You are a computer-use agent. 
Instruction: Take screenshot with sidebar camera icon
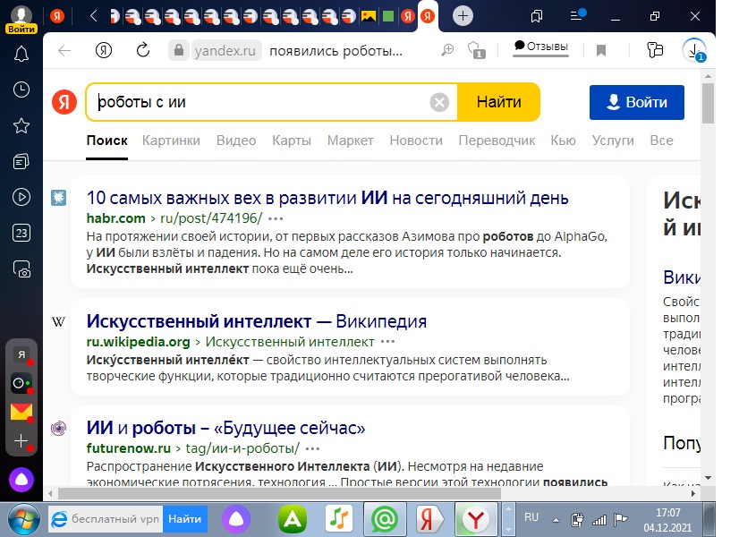click(22, 268)
